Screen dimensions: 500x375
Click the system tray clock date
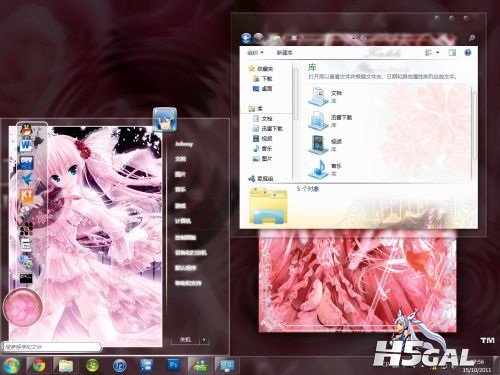click(x=477, y=370)
